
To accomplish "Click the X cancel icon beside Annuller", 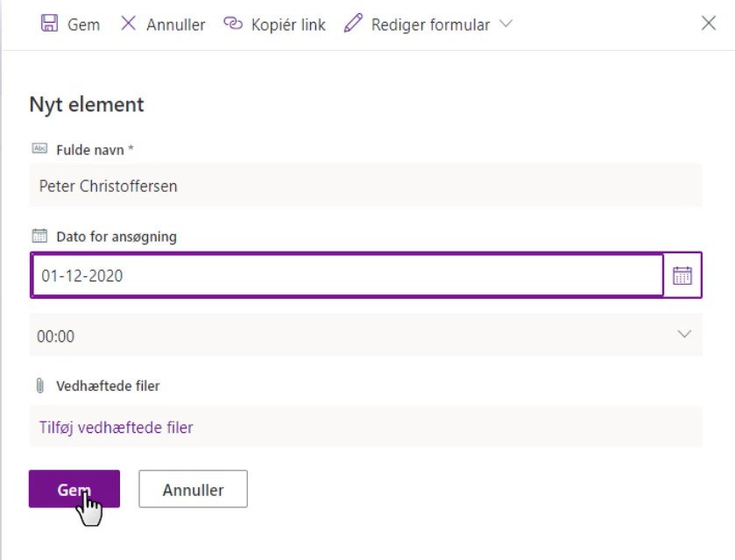I will coord(128,23).
